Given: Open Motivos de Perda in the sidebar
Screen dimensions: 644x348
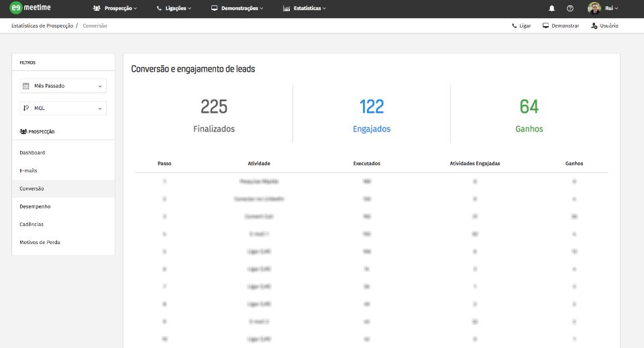Looking at the screenshot, I should tap(40, 242).
